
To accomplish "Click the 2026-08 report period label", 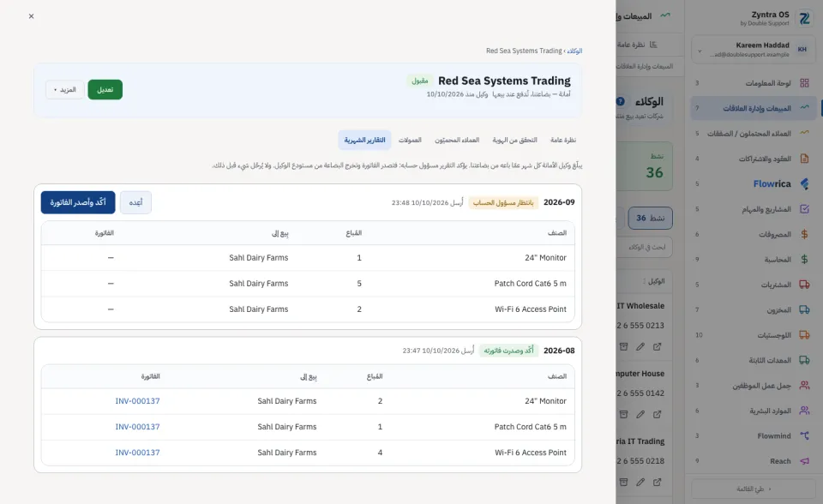I will point(559,351).
